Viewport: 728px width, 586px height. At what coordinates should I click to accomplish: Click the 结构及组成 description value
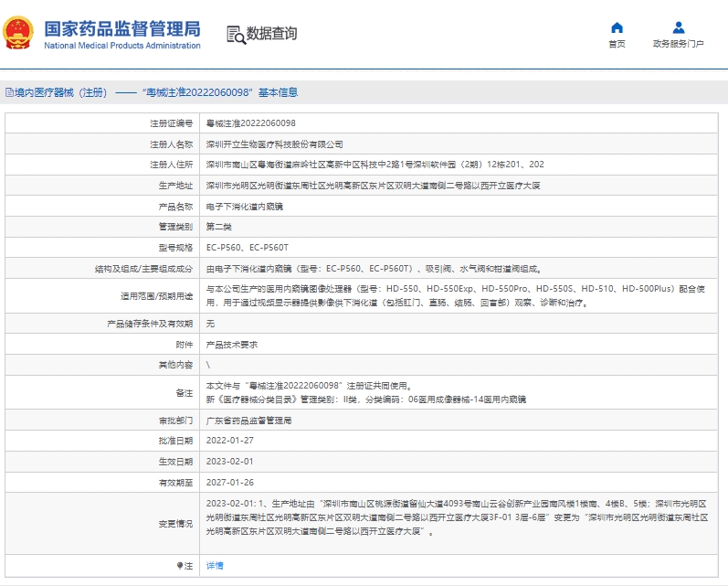374,269
